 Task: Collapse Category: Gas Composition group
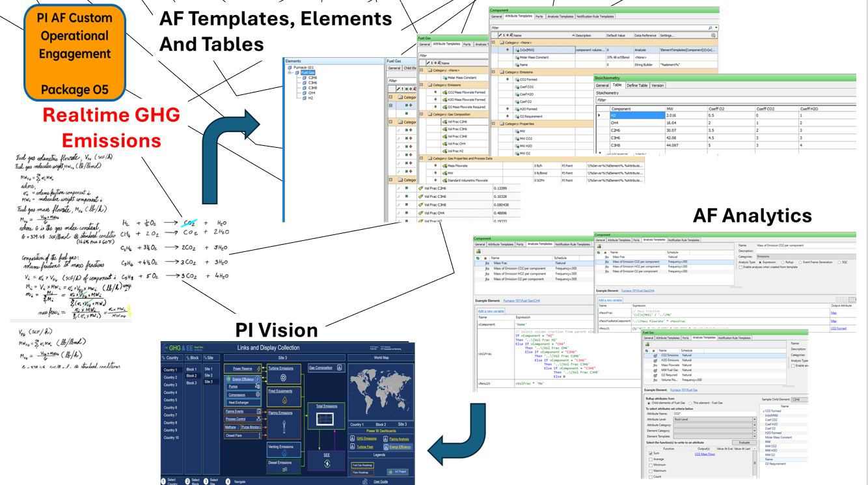click(421, 114)
